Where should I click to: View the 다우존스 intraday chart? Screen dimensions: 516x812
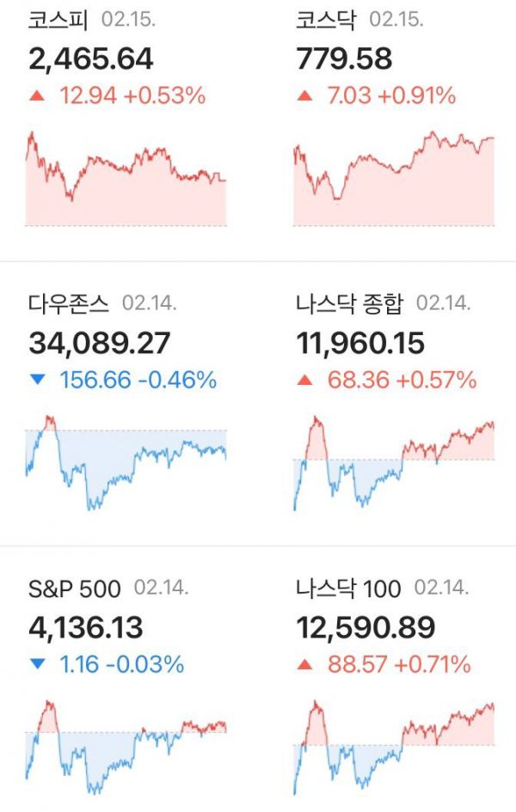[126, 462]
